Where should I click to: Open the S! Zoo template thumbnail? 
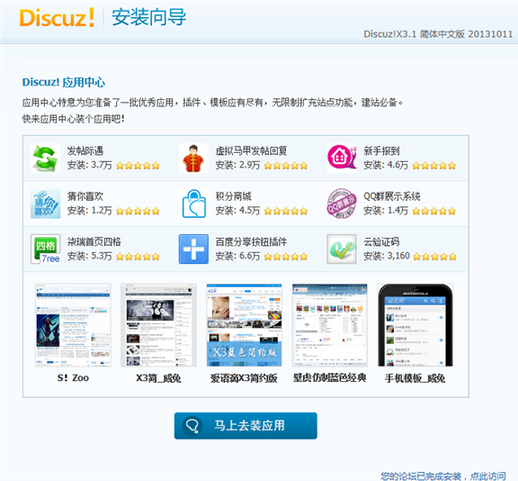tap(73, 325)
